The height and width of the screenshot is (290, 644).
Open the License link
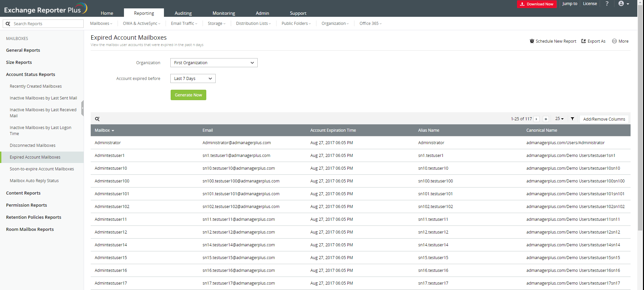click(x=590, y=4)
